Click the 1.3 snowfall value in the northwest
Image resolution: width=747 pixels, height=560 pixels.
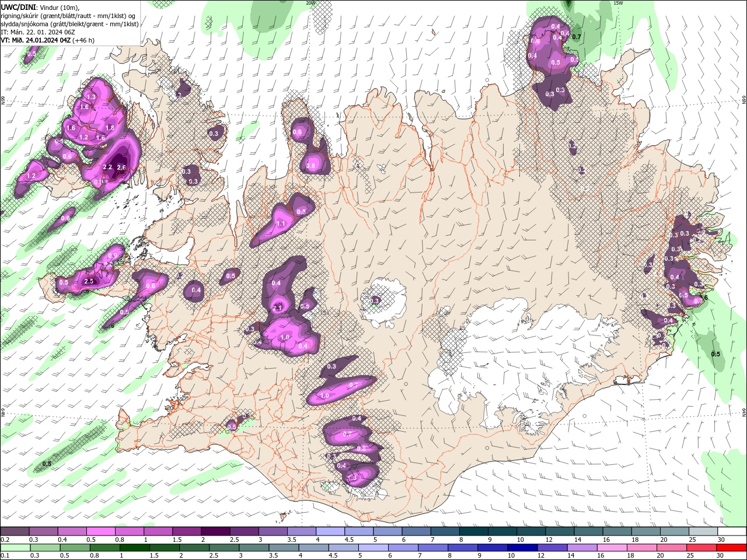[91, 97]
